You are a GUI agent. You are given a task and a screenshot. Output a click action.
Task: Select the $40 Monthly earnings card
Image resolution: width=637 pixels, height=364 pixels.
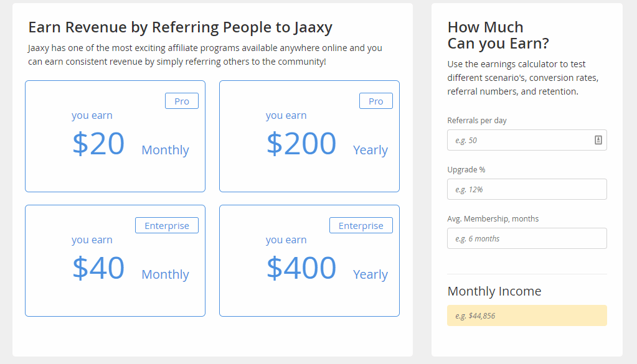click(x=115, y=261)
